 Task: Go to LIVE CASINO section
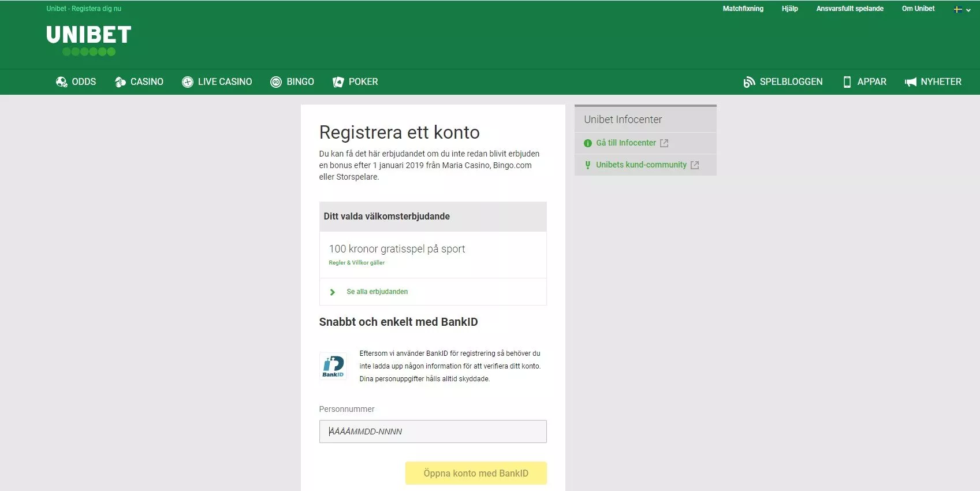217,82
